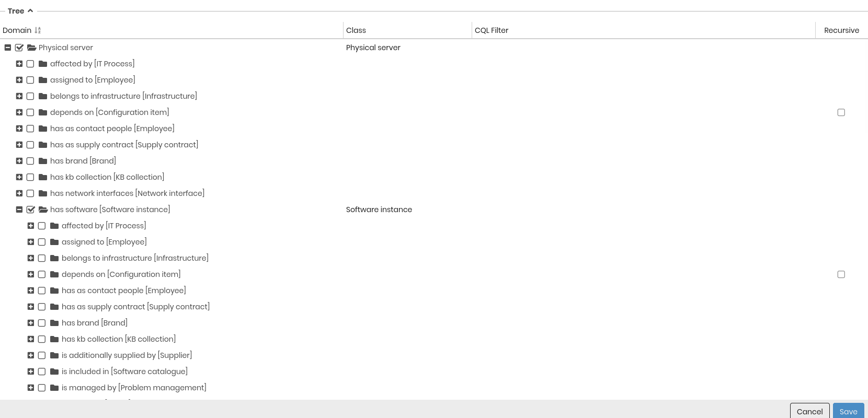Uncheck the has software checkbox
This screenshot has width=868, height=418.
[31, 210]
